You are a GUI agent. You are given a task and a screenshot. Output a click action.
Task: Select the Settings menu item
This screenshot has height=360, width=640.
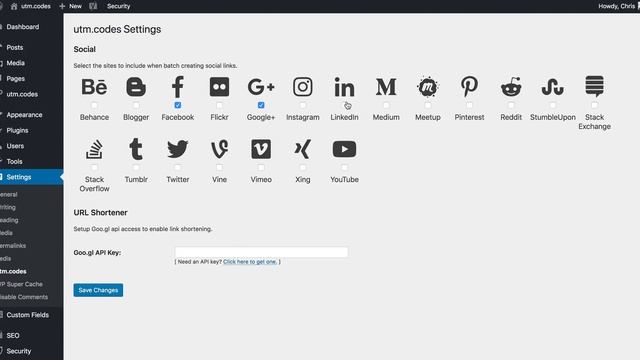(31, 177)
